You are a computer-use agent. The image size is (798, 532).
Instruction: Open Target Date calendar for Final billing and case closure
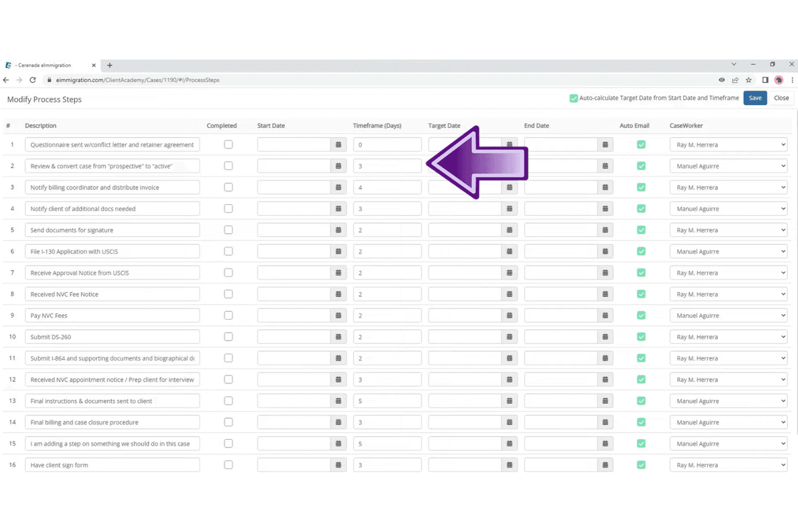coord(510,422)
